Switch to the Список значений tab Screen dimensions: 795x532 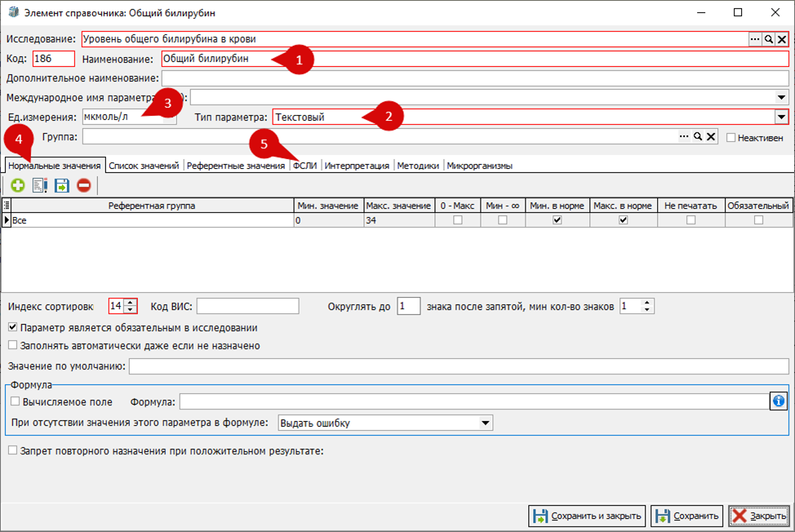click(144, 166)
